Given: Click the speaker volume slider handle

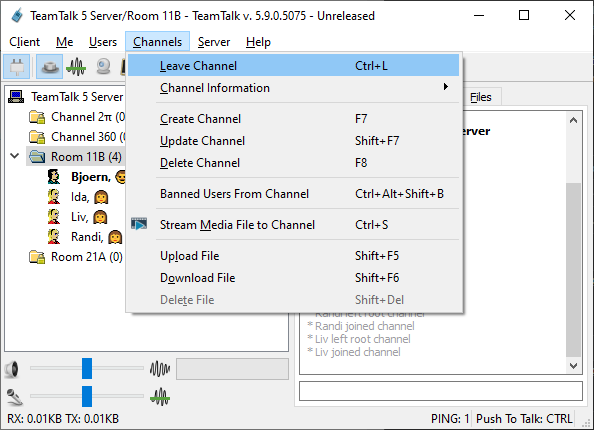Looking at the screenshot, I should pos(87,368).
